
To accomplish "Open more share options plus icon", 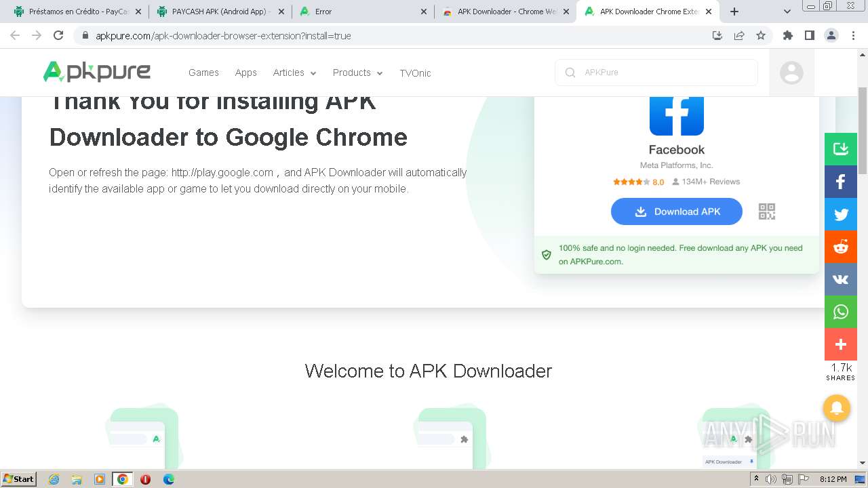I will (841, 344).
